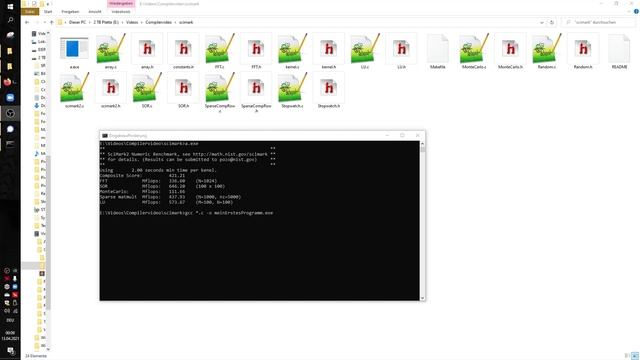Go back in Explorer history
The width and height of the screenshot is (640, 360).
tap(27, 22)
